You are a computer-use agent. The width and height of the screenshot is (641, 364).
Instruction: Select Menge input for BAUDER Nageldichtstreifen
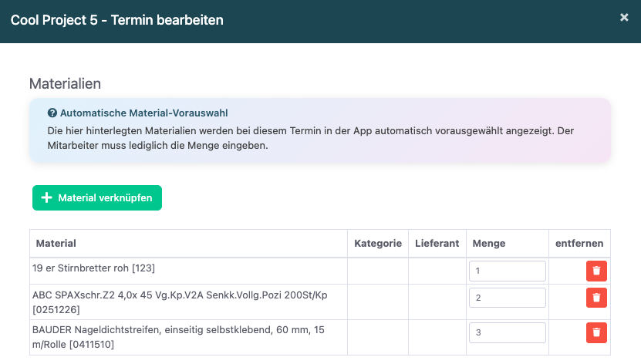click(507, 332)
